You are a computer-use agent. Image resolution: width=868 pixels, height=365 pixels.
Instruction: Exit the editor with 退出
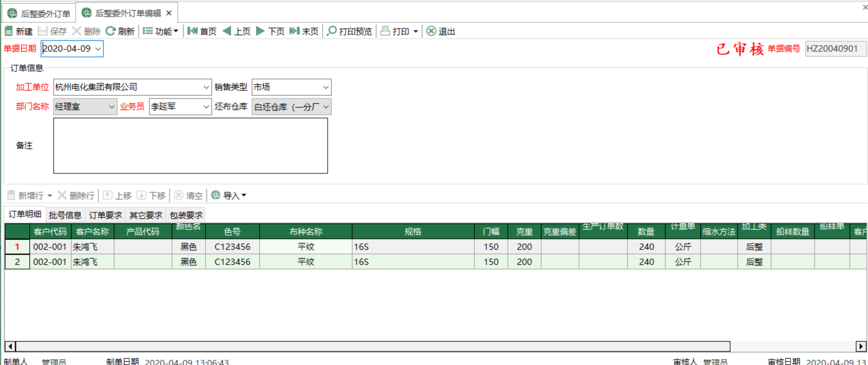(441, 31)
